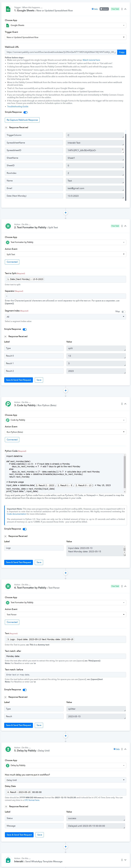Screen dimensions: 131x868
Task: Click the Google Sheets icon in step 1 header
Action: [8, 9]
